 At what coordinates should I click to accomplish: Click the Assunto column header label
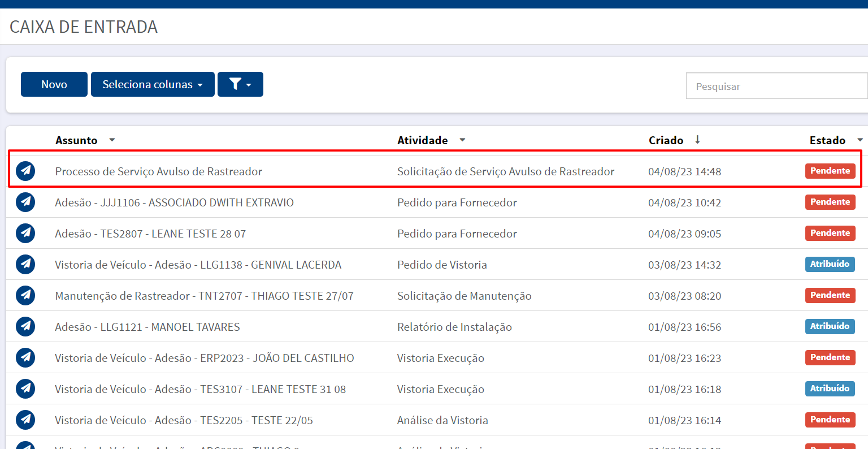(76, 140)
